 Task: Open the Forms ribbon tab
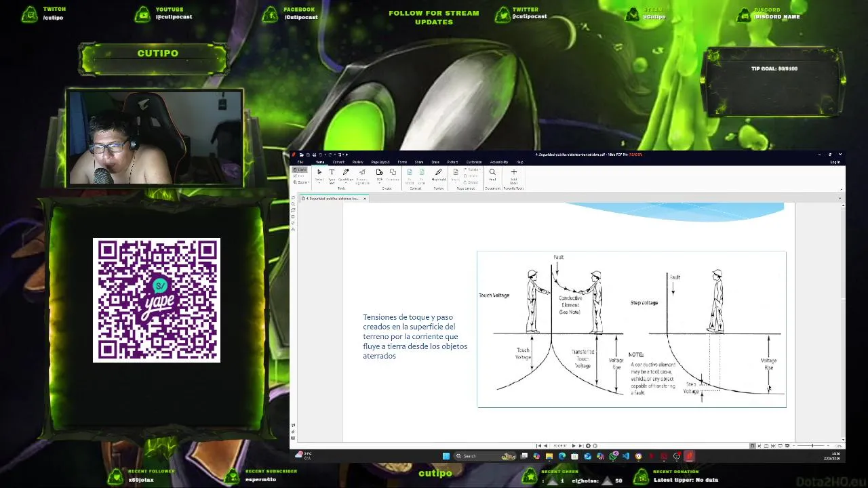coord(402,162)
